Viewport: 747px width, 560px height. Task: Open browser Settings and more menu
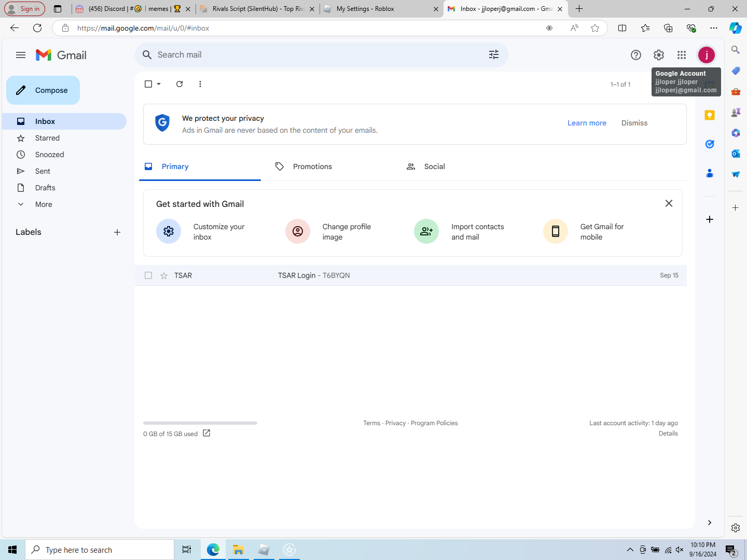point(714,28)
